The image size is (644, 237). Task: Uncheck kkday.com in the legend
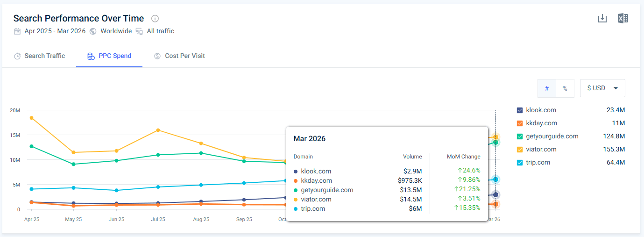coord(520,123)
